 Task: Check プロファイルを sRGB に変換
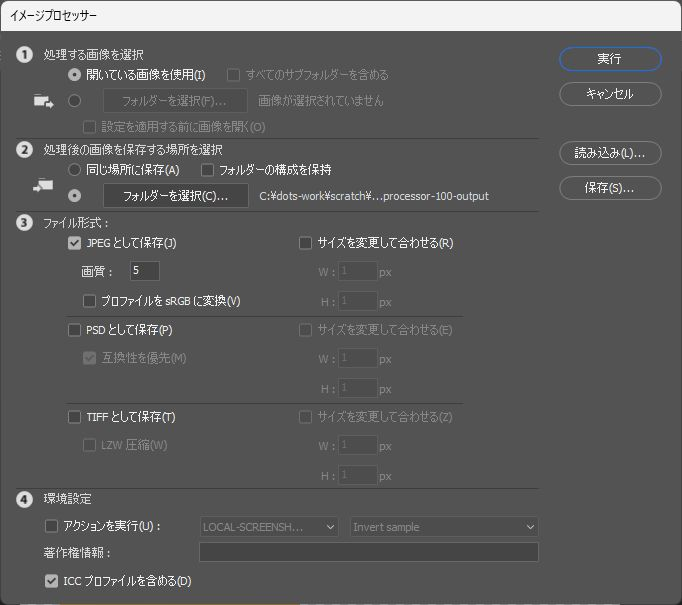click(x=89, y=301)
